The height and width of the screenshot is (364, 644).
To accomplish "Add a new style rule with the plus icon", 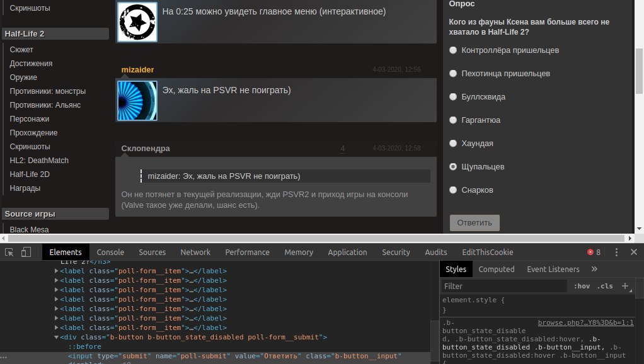I will coord(625,286).
